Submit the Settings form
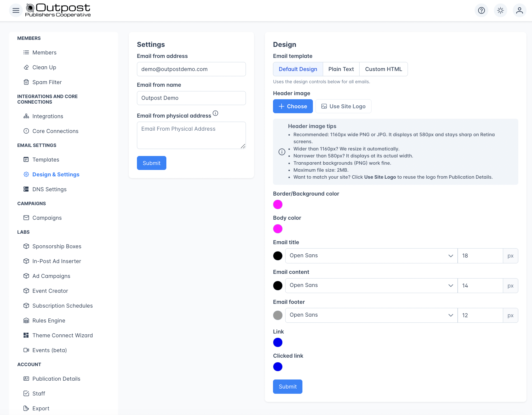532x415 pixels. (152, 163)
